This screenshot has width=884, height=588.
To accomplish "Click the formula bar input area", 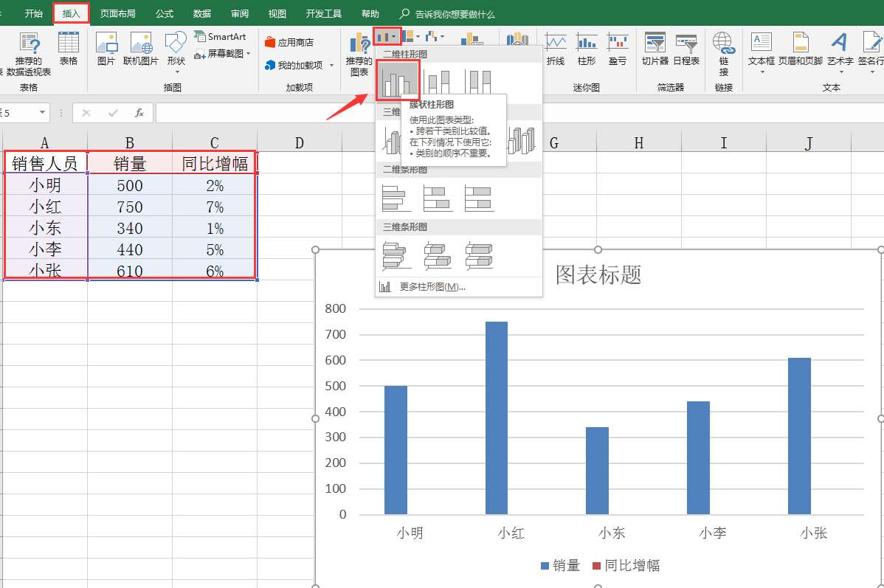I will (519, 113).
